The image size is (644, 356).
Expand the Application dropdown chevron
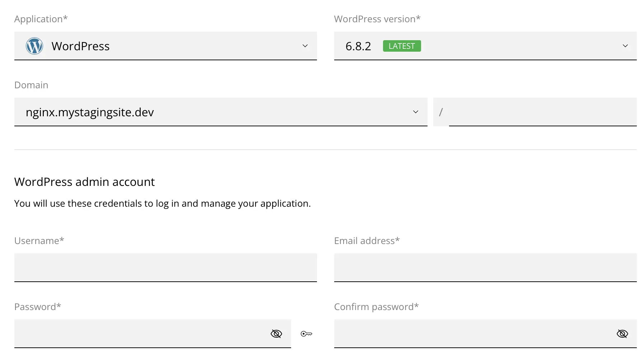[x=305, y=46]
